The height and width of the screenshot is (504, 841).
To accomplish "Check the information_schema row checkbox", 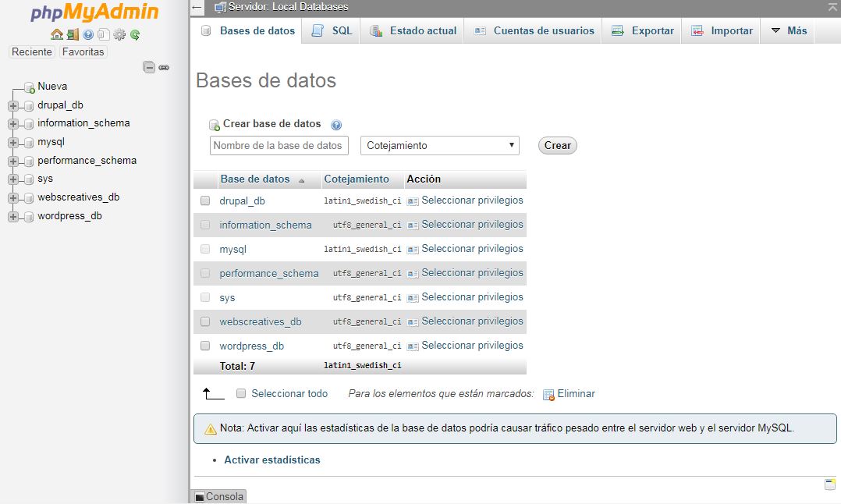I will (x=205, y=225).
